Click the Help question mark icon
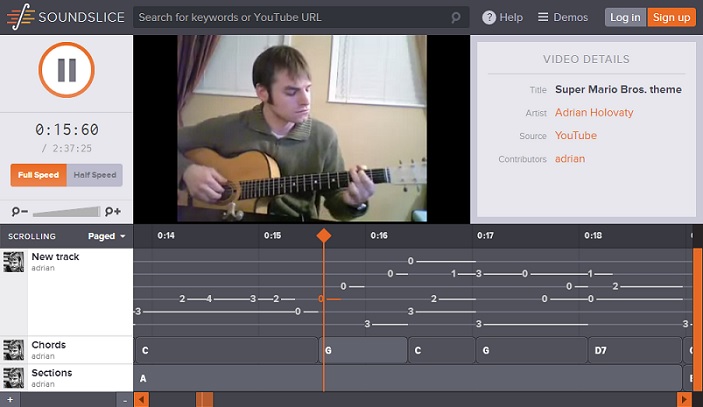The width and height of the screenshot is (703, 407). (x=489, y=17)
